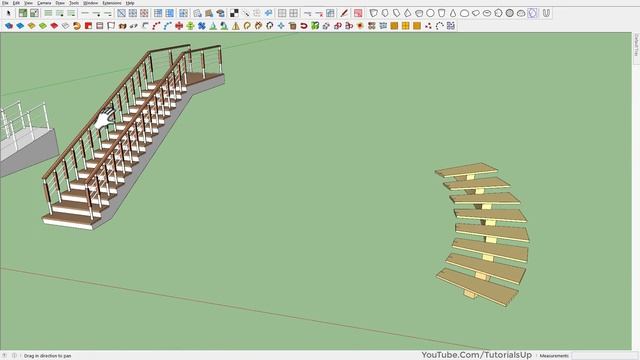The height and width of the screenshot is (360, 640).
Task: Click the red cross move icon
Action: click(x=179, y=26)
